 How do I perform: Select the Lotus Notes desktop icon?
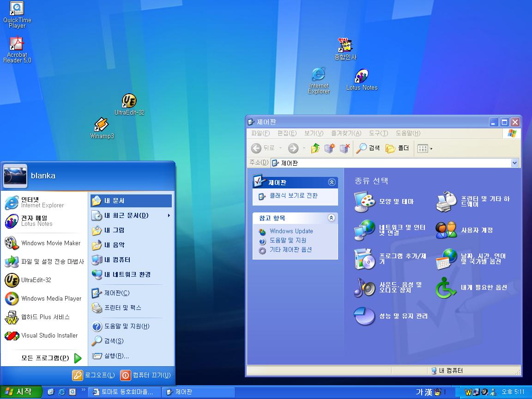(x=362, y=77)
